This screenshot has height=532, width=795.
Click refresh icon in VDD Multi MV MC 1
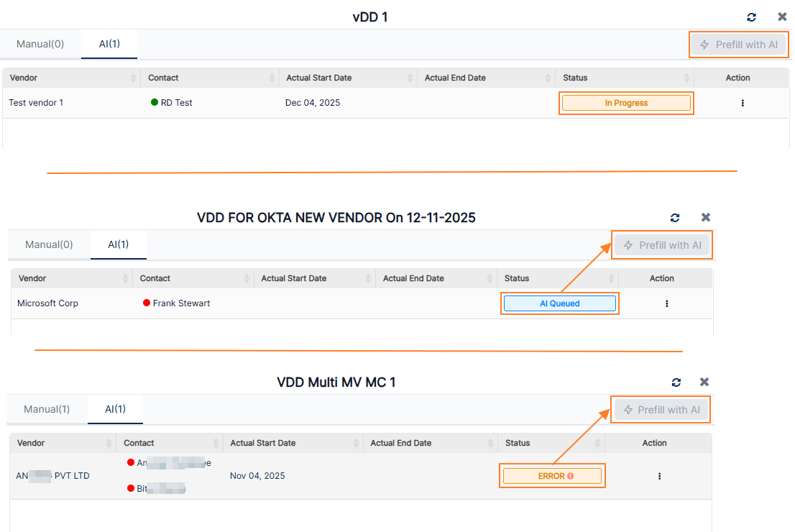pos(676,382)
